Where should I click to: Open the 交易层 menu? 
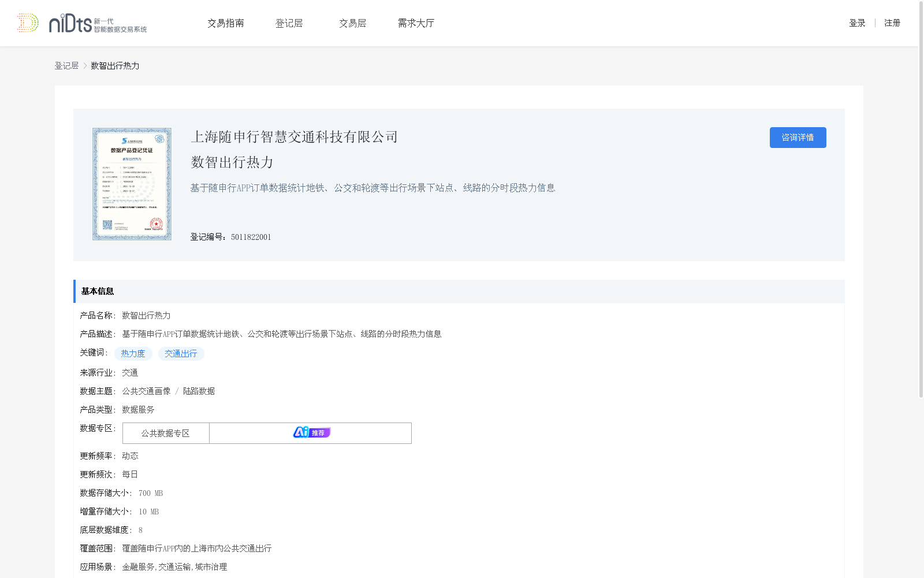353,23
